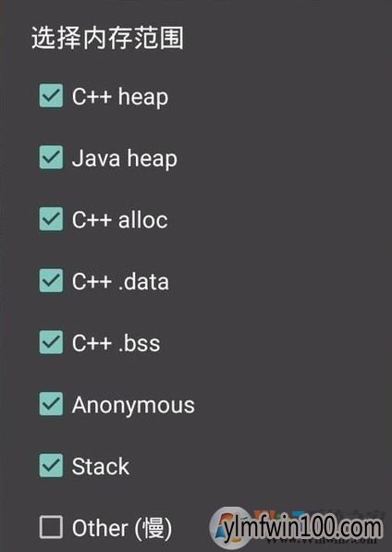Uncheck the Java heap checkbox
392x552 pixels.
click(51, 157)
